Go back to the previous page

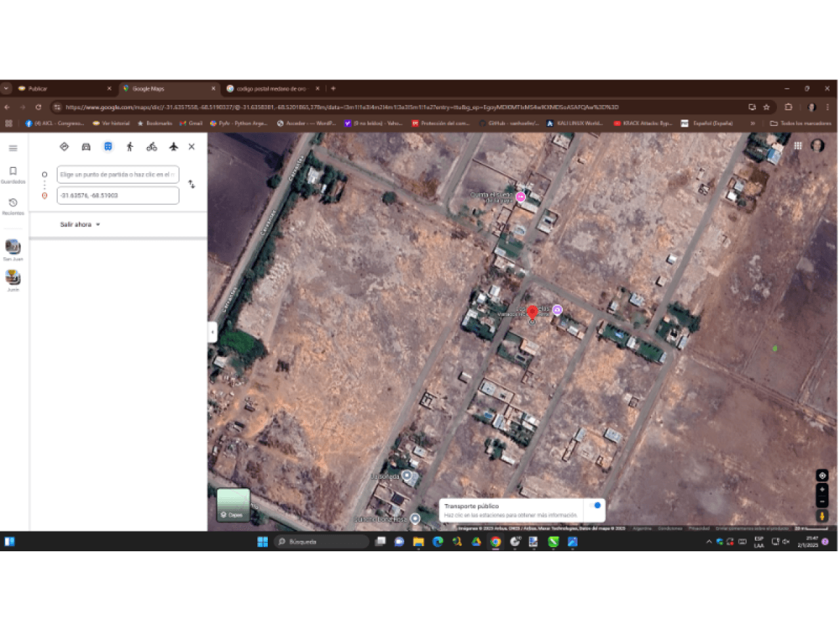(7, 107)
